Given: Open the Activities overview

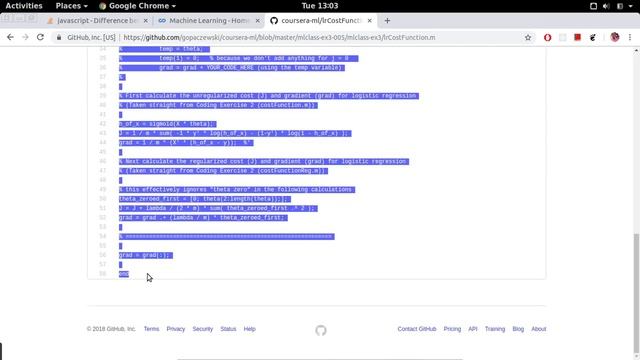Looking at the screenshot, I should coord(24,6).
